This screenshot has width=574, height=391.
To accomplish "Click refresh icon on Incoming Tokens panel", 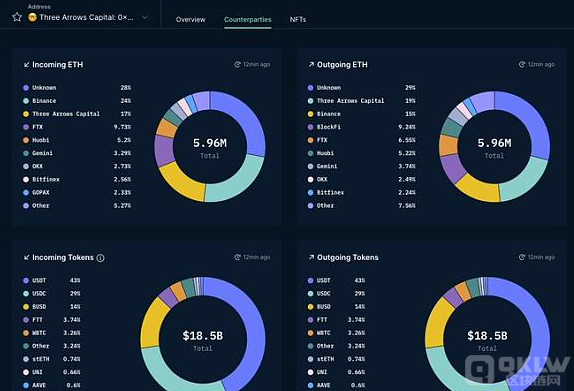I will [x=237, y=257].
